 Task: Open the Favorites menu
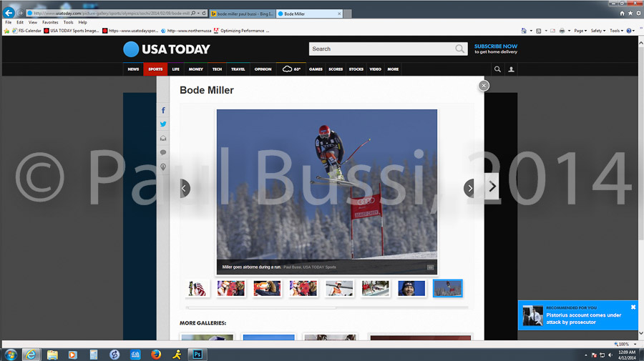[x=50, y=22]
